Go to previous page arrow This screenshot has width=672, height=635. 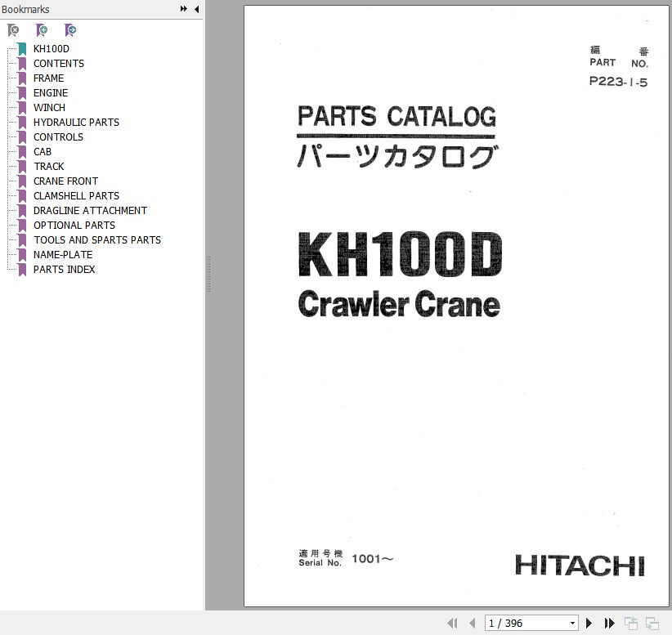[473, 623]
